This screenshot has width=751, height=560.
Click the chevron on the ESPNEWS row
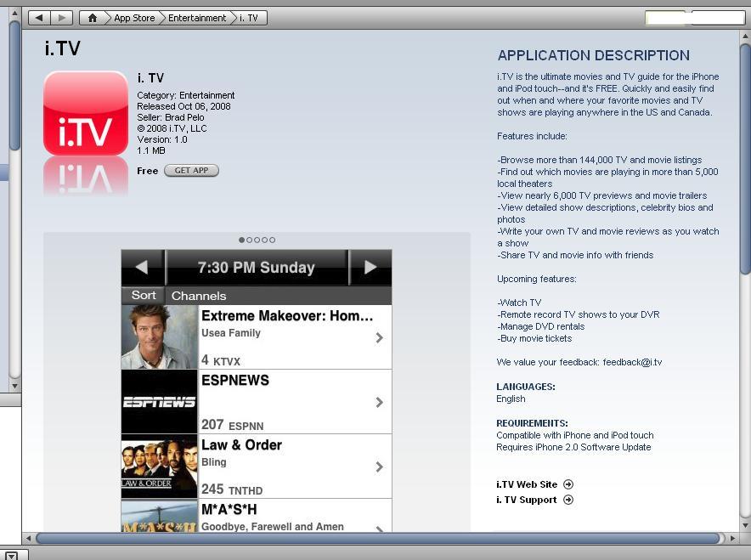(x=380, y=403)
